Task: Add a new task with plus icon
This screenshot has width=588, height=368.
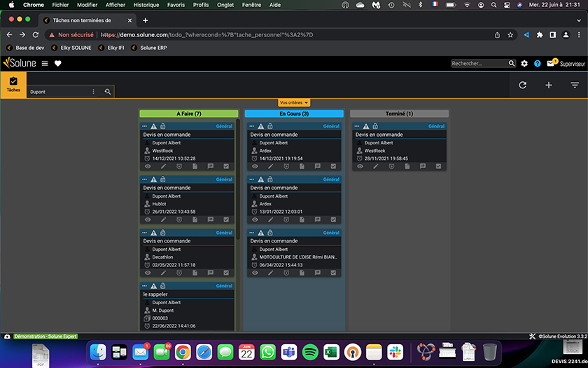Action: [549, 85]
